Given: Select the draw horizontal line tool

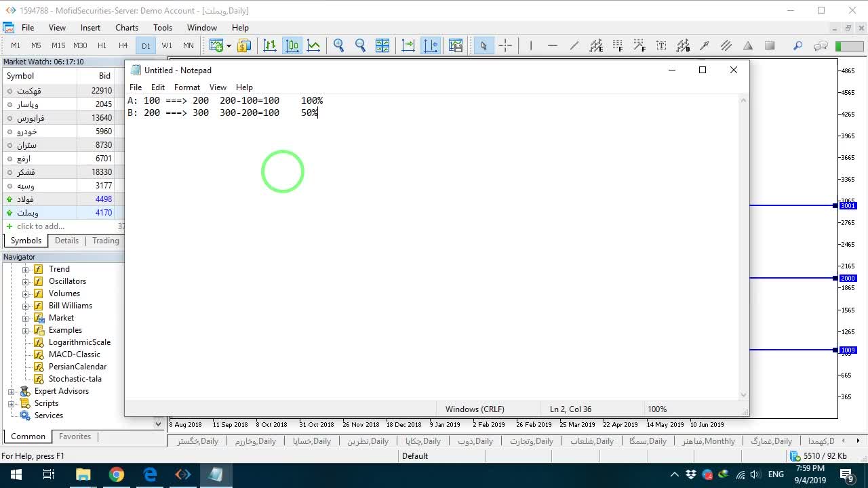Looking at the screenshot, I should pyautogui.click(x=552, y=45).
